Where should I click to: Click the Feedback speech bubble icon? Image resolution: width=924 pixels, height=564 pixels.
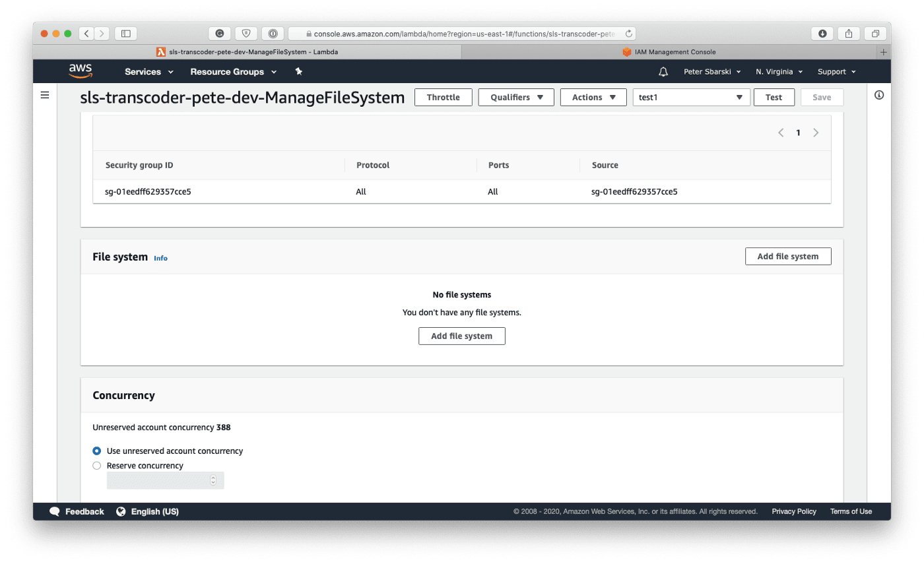(54, 511)
